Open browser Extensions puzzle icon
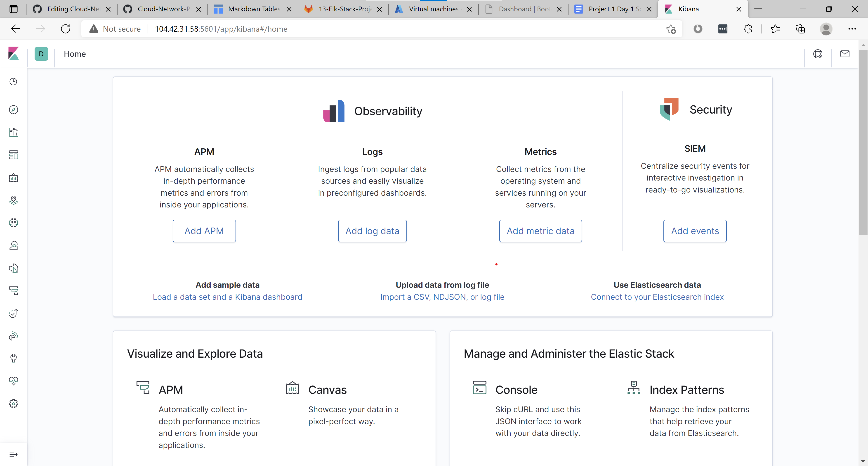 (x=748, y=29)
